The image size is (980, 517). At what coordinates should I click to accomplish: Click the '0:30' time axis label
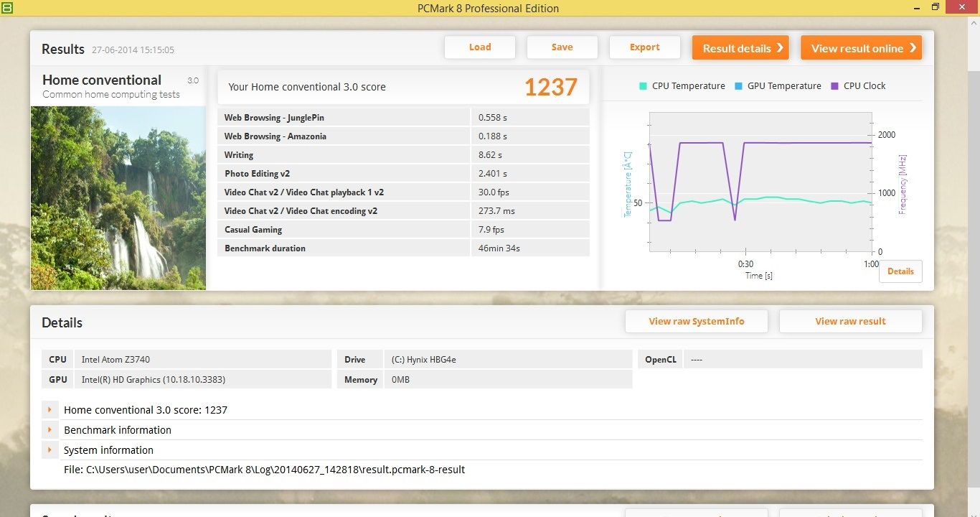[746, 264]
